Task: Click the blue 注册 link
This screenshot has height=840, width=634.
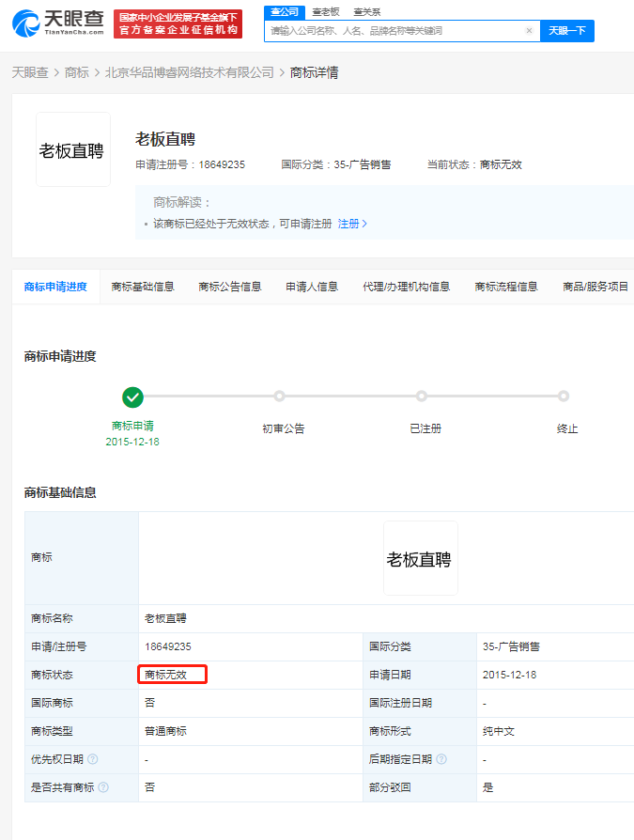Action: pyautogui.click(x=352, y=224)
